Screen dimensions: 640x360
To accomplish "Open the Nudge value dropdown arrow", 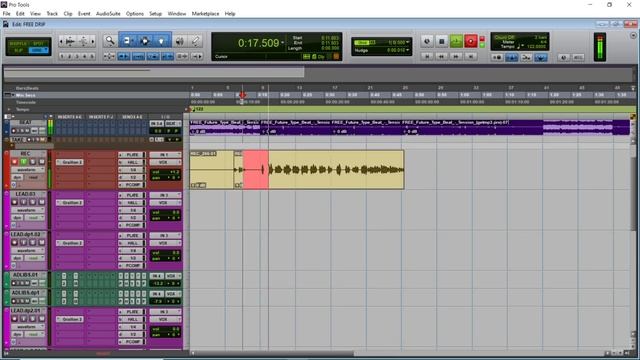I will tap(407, 50).
